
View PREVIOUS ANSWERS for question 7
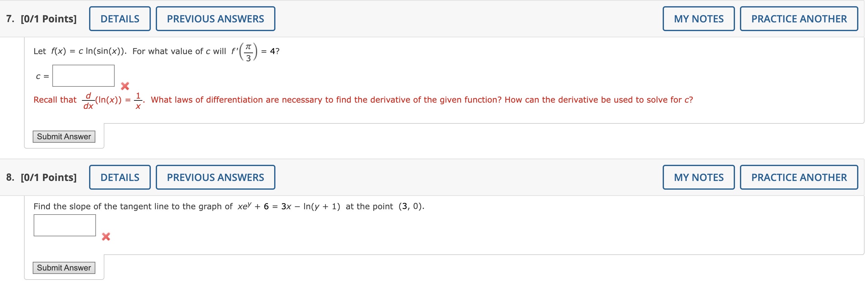(215, 19)
